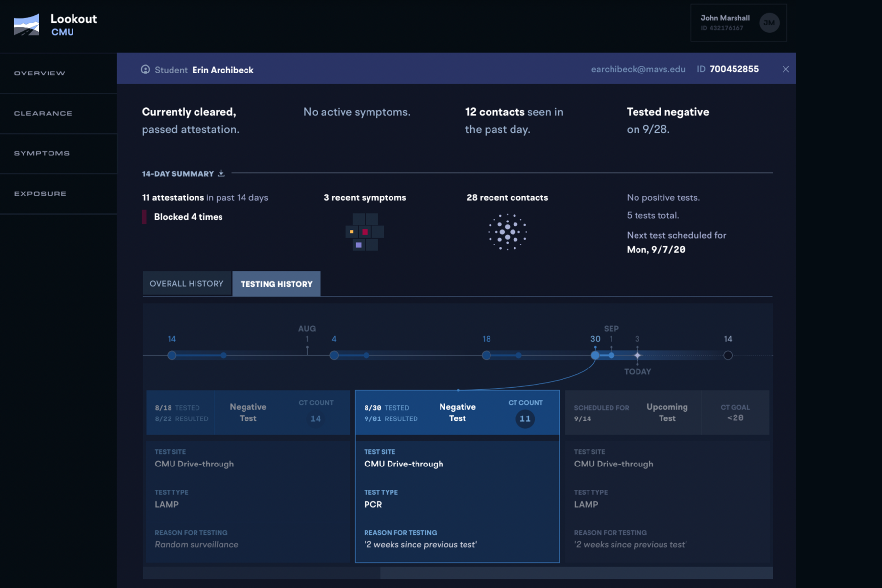Close the student detail panel
Image resolution: width=882 pixels, height=588 pixels.
click(x=785, y=69)
